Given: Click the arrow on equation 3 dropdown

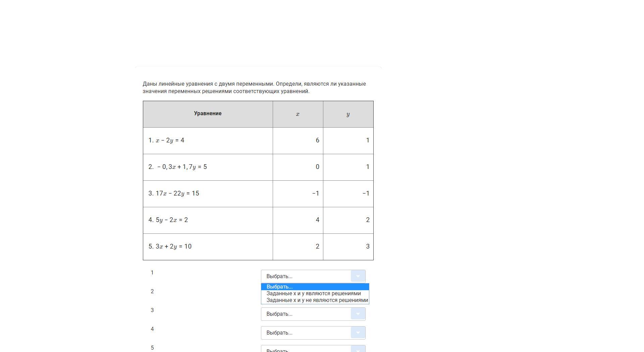Looking at the screenshot, I should tap(358, 314).
